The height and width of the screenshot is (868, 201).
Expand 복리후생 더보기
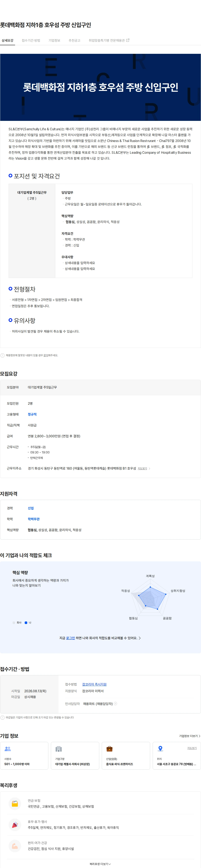click(100, 864)
